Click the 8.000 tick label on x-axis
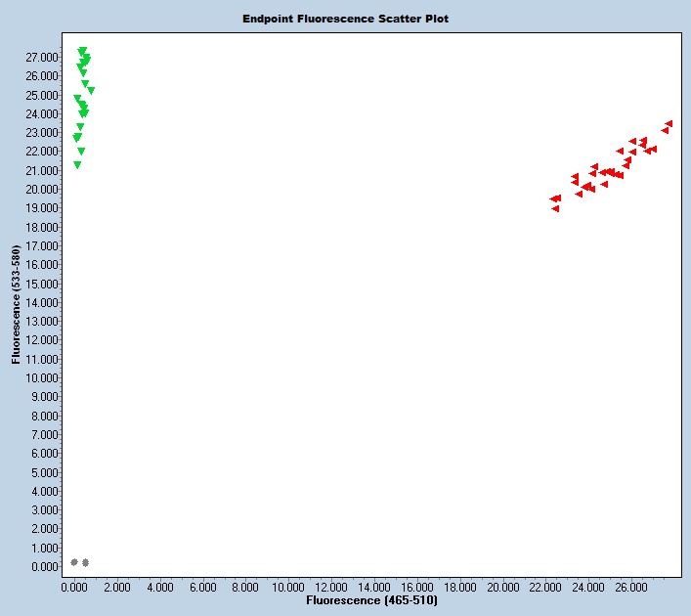Viewport: 691px width, 616px height. coord(245,588)
